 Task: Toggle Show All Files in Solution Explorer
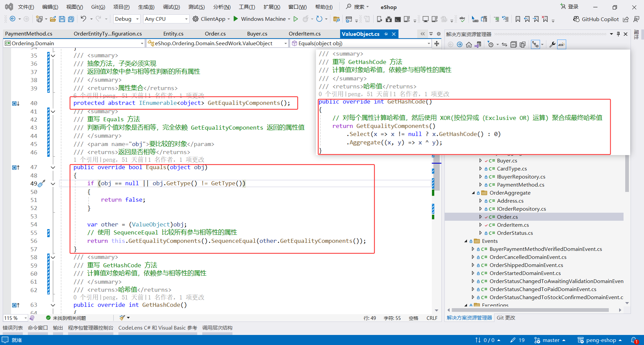[523, 45]
